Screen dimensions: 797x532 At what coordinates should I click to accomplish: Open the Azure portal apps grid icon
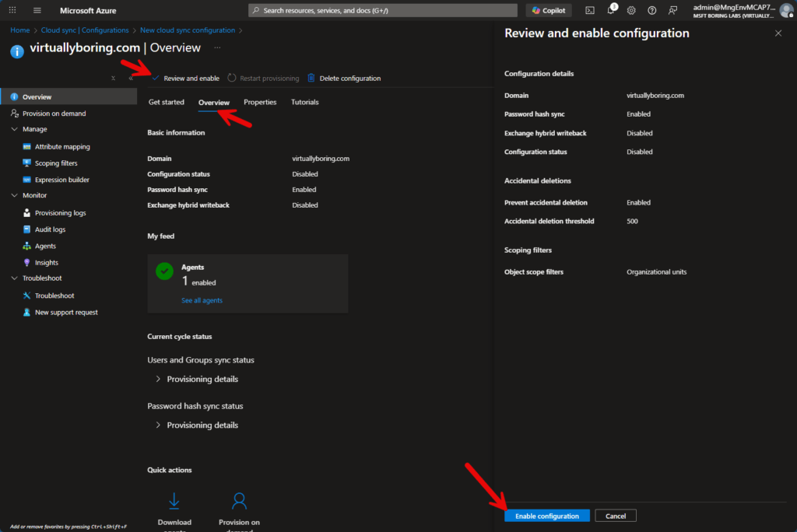[12, 10]
